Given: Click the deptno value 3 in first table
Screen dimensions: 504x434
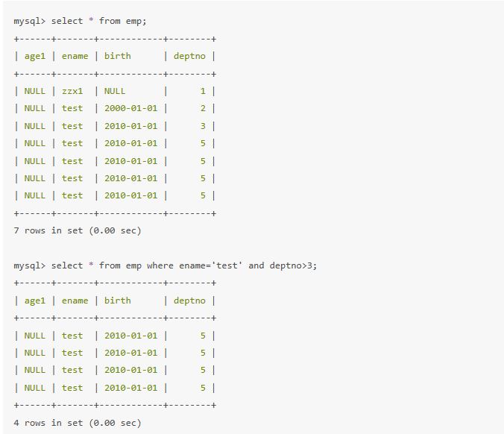Looking at the screenshot, I should (x=203, y=126).
